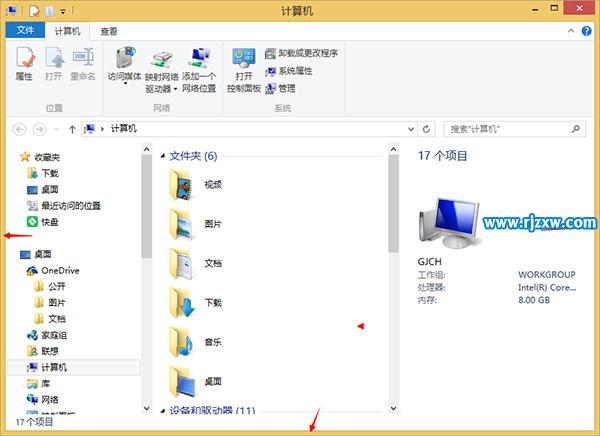Select the Downloads (下载) folder in the file list
600x436 pixels.
point(196,303)
